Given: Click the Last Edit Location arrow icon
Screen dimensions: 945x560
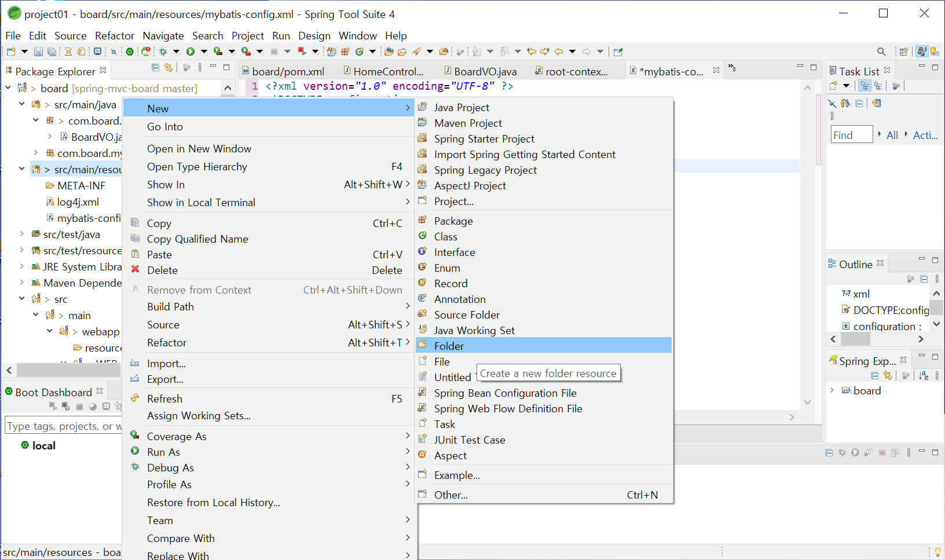Looking at the screenshot, I should [x=532, y=52].
